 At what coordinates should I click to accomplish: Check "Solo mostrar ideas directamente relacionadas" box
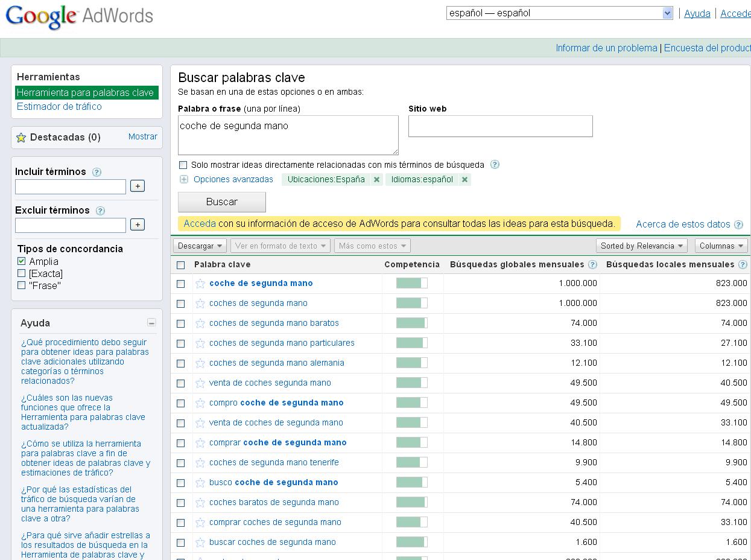click(x=183, y=165)
